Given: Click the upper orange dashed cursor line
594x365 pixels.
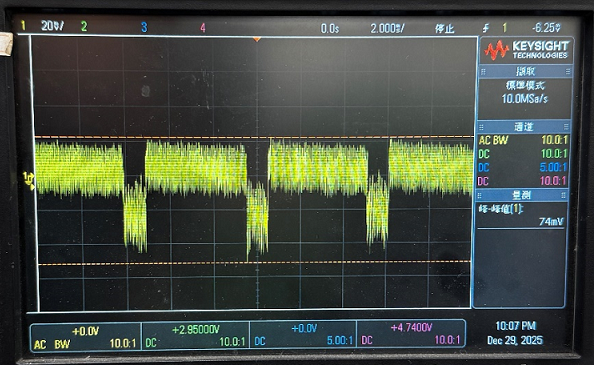Looking at the screenshot, I should tap(254, 137).
